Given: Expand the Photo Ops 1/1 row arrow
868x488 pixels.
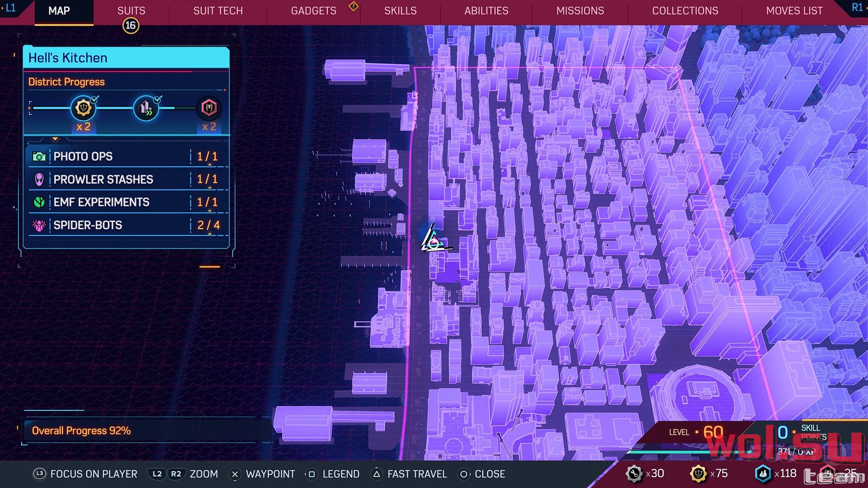Looking at the screenshot, I should [209, 165].
